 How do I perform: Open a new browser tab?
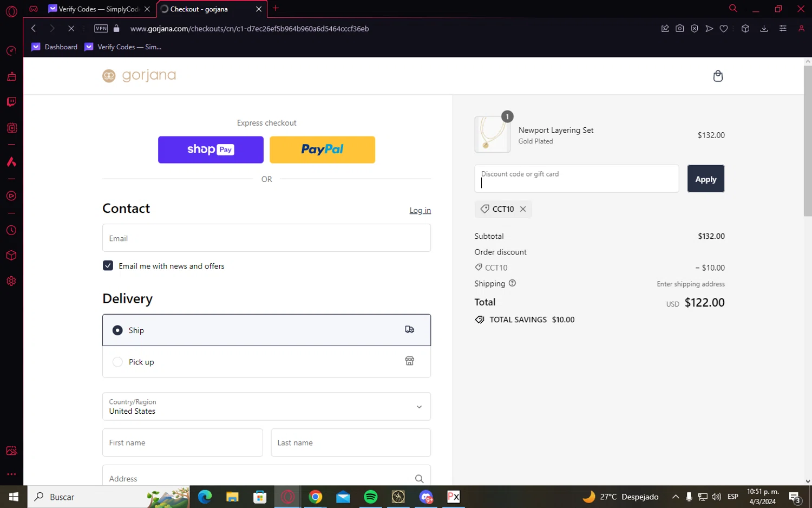click(x=276, y=8)
